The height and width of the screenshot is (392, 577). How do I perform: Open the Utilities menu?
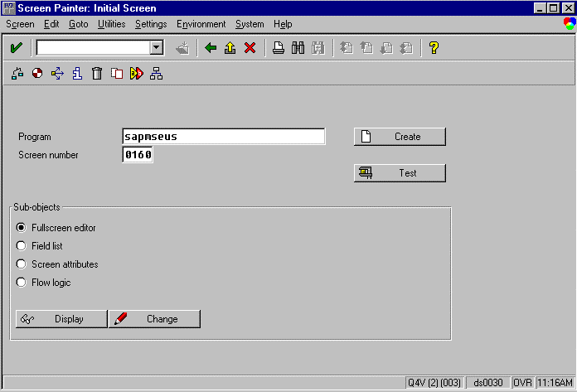[x=111, y=25]
